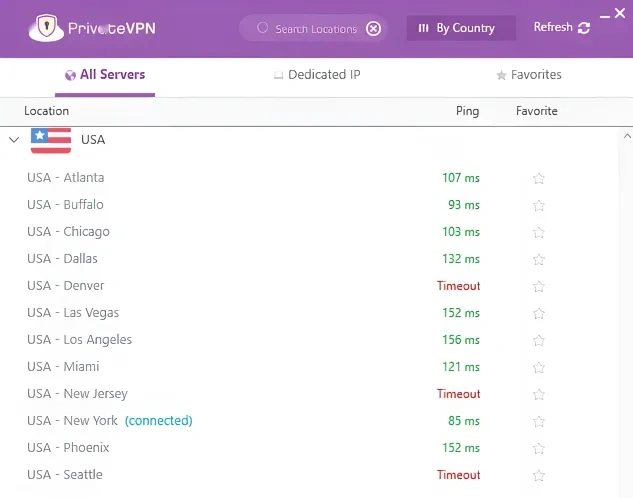Switch to the All Servers tab
The image size is (633, 498).
coord(105,75)
